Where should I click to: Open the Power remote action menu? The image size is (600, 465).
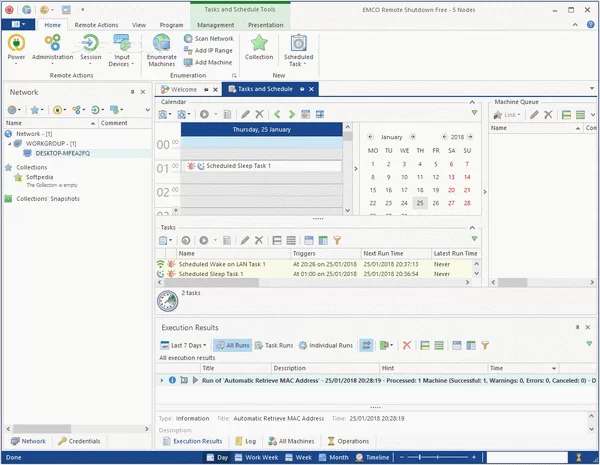click(17, 47)
